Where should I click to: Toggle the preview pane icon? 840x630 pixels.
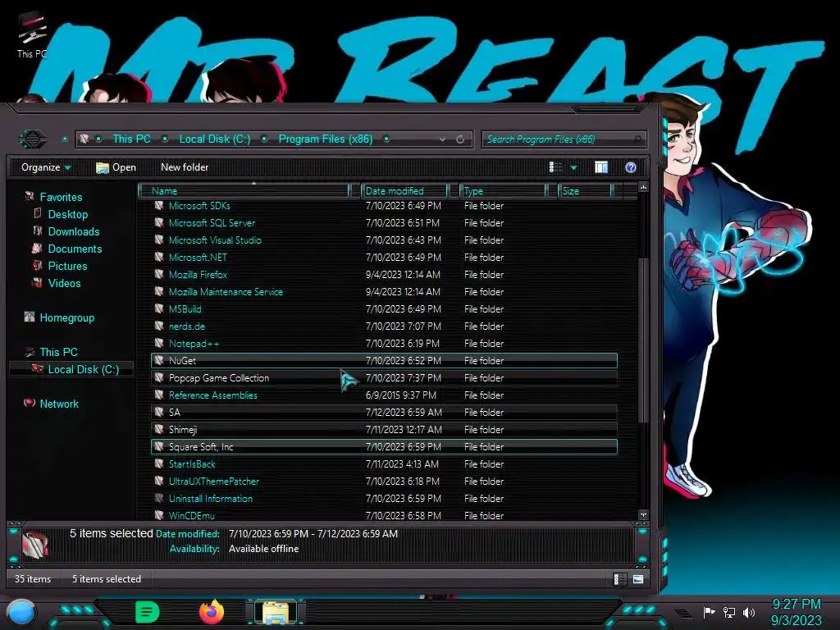tap(601, 167)
